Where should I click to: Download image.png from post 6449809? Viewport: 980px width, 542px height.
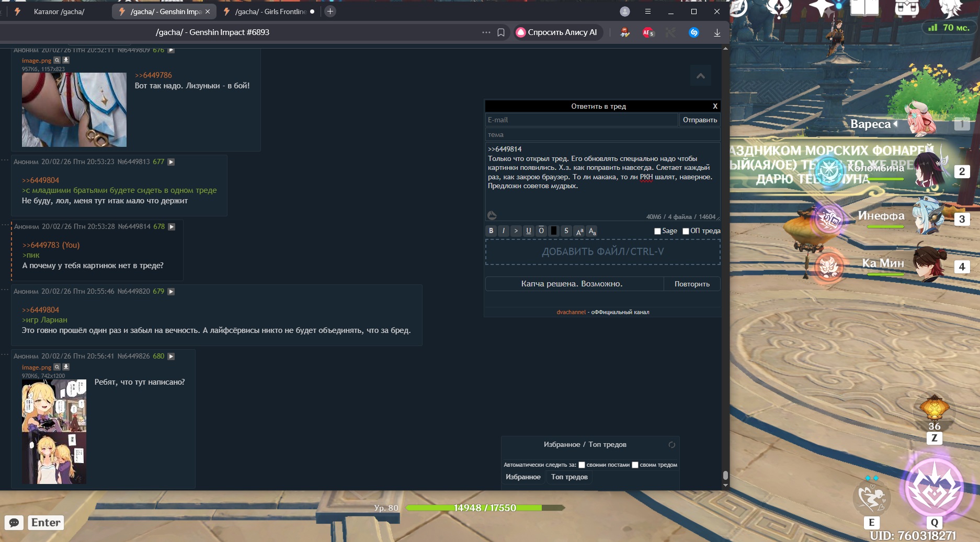pyautogui.click(x=66, y=60)
